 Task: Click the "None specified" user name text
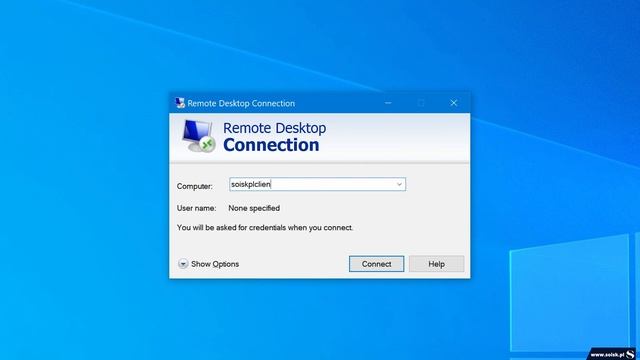click(254, 208)
